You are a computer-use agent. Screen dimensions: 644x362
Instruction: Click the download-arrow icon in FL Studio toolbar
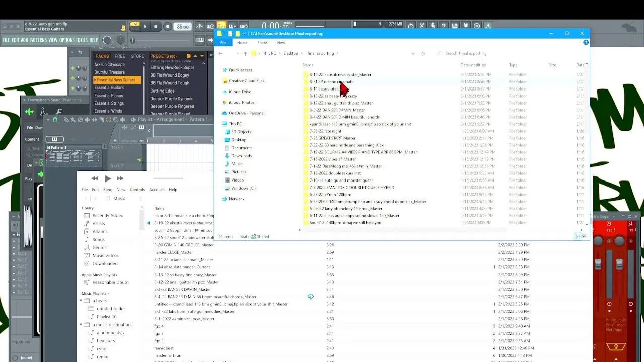(x=488, y=26)
